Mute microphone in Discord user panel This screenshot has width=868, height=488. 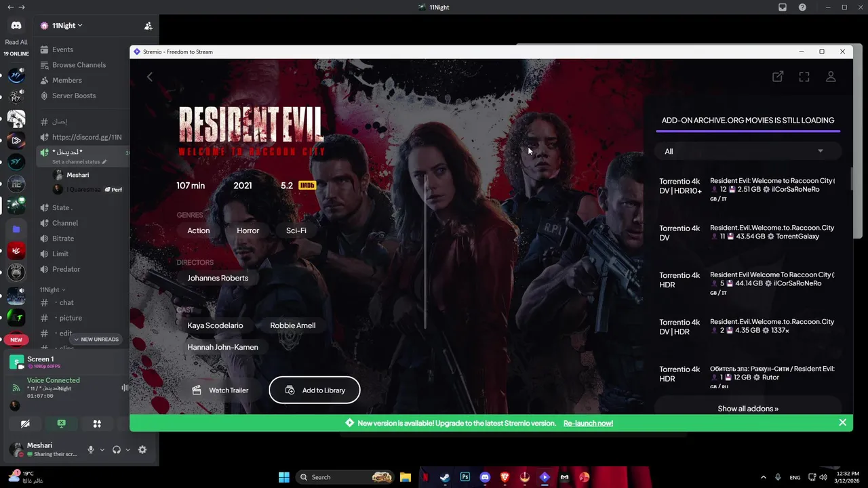(x=91, y=449)
